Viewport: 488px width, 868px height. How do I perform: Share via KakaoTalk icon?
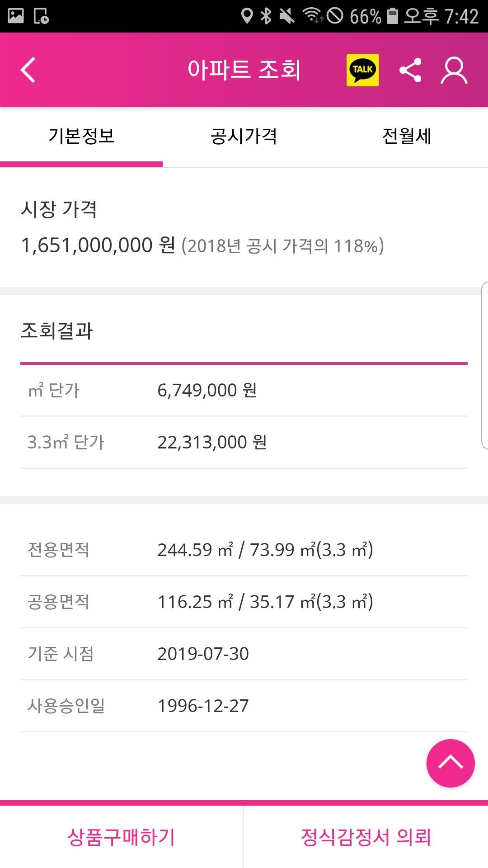pos(362,70)
